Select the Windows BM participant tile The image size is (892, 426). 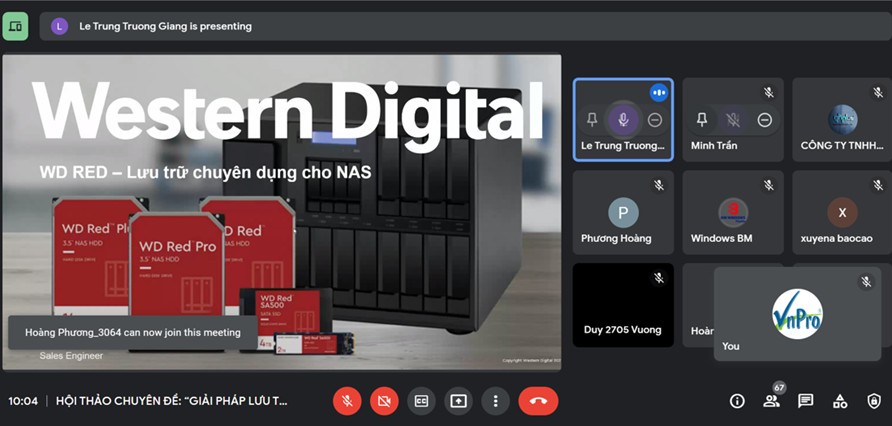point(733,212)
